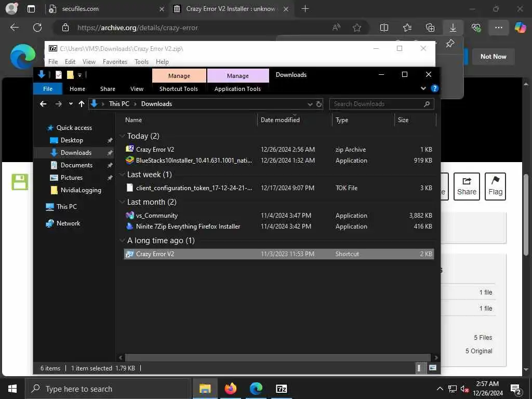Open 7-Zip File menu
This screenshot has height=399, width=532.
tap(53, 62)
